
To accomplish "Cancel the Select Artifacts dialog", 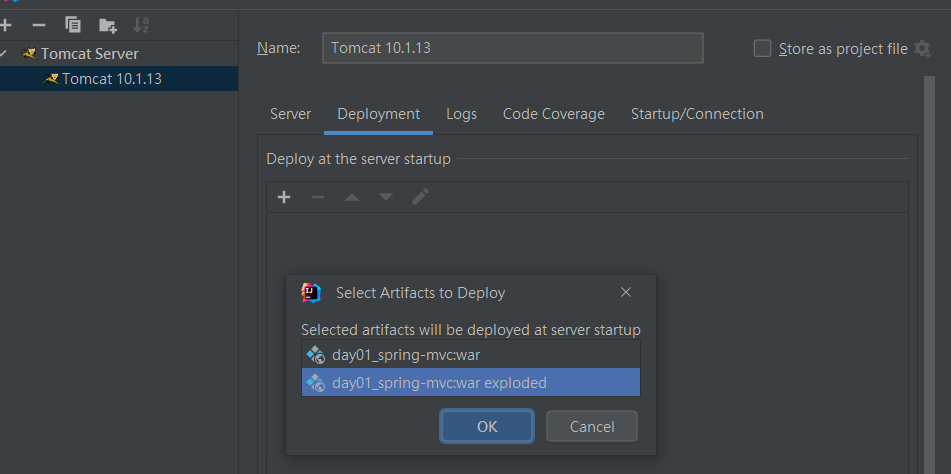I will coord(592,426).
